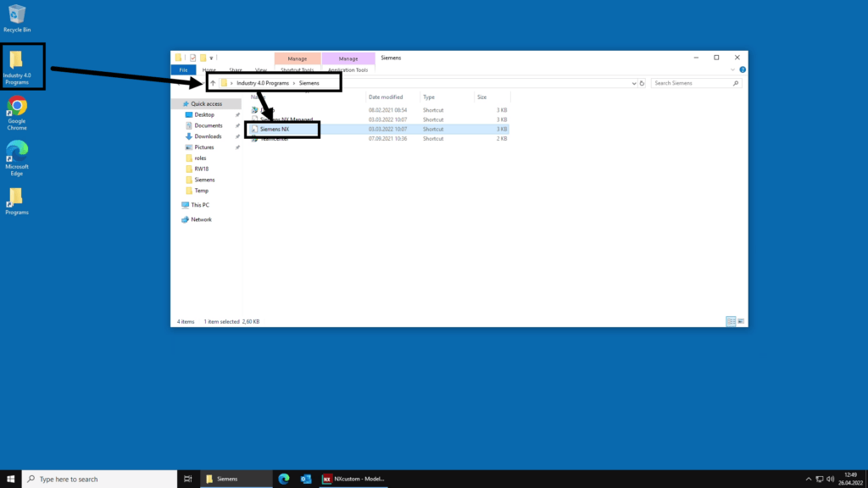Click the Outlook icon in the taskbar
Viewport: 868px width, 488px height.
coord(306,479)
